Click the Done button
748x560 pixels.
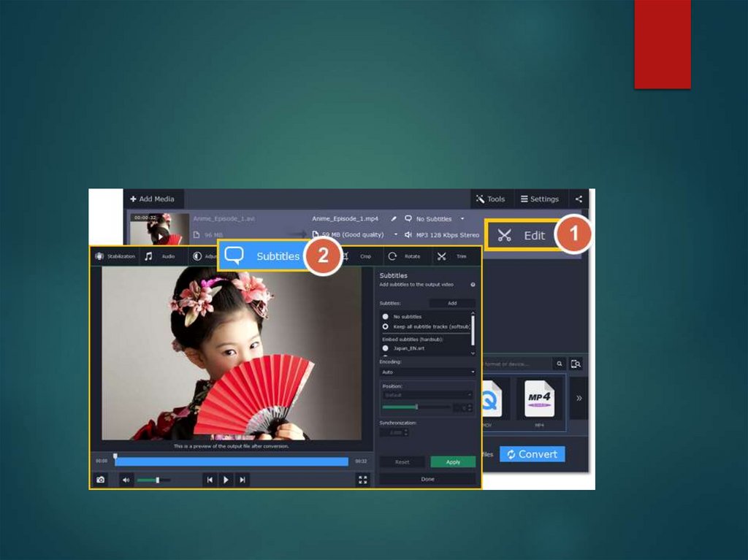pyautogui.click(x=428, y=480)
